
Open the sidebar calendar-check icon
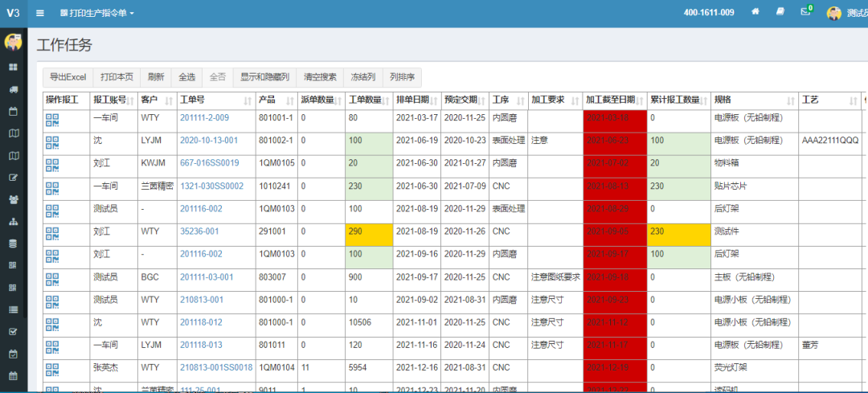[14, 353]
